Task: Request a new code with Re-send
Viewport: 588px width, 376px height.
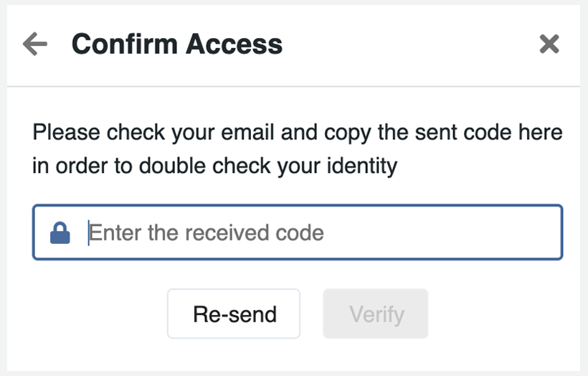Action: click(234, 314)
